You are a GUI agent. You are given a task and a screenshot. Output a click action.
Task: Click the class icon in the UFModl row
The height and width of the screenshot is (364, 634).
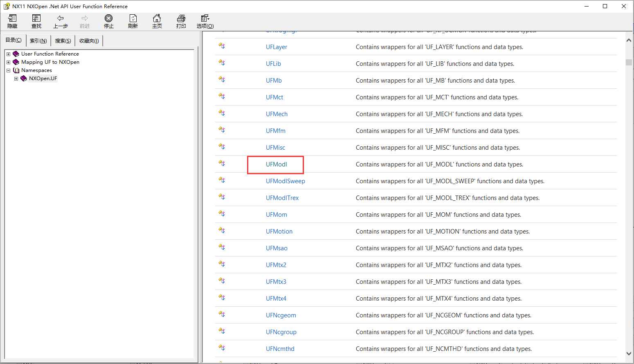tap(222, 163)
